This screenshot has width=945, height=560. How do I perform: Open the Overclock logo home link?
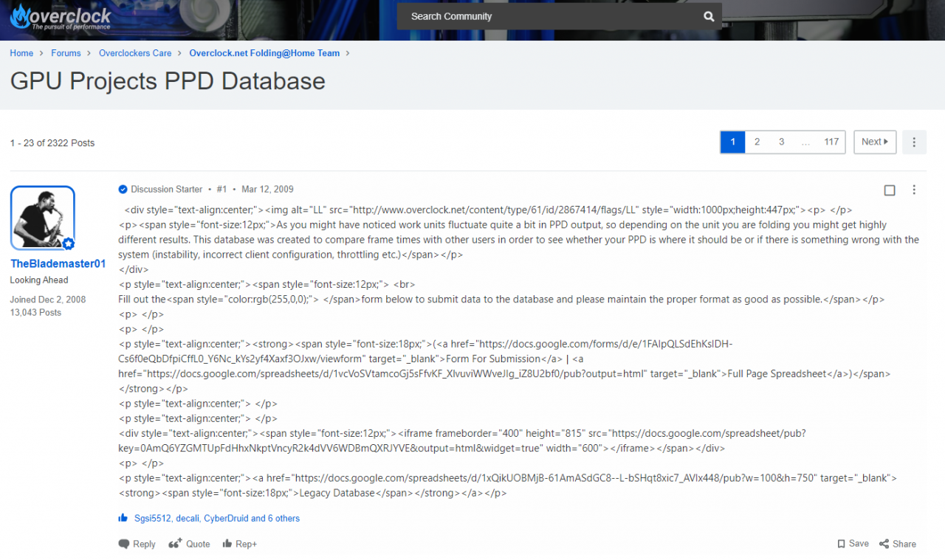[x=61, y=17]
